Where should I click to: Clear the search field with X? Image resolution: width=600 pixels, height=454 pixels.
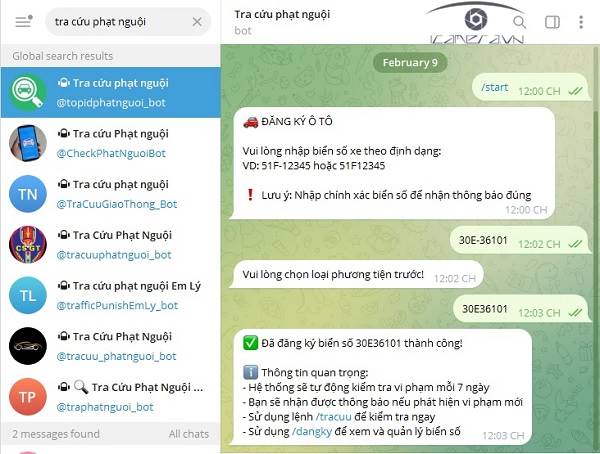click(x=197, y=22)
